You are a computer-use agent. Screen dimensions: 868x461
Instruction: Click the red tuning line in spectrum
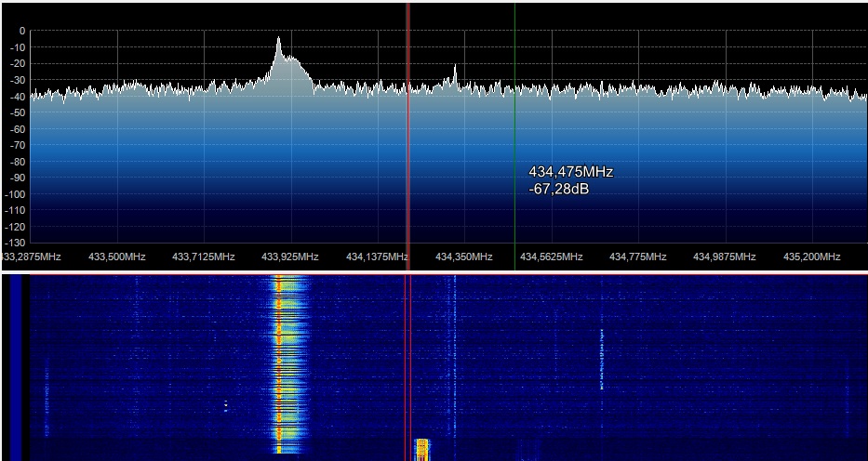[408, 137]
